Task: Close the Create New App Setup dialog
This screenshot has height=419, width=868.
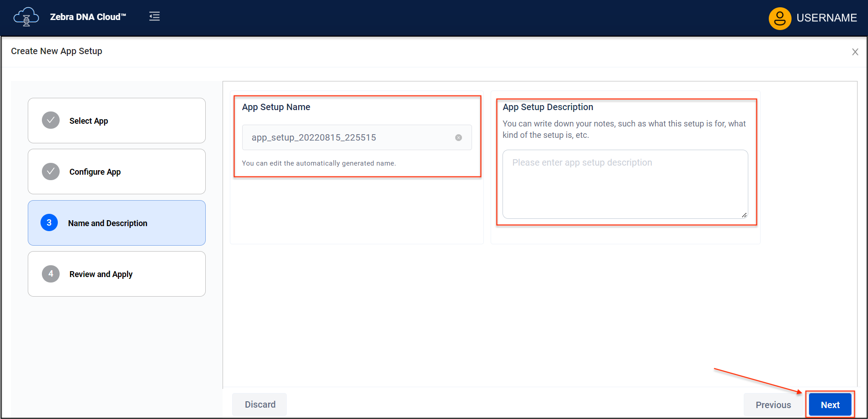Action: click(x=855, y=52)
